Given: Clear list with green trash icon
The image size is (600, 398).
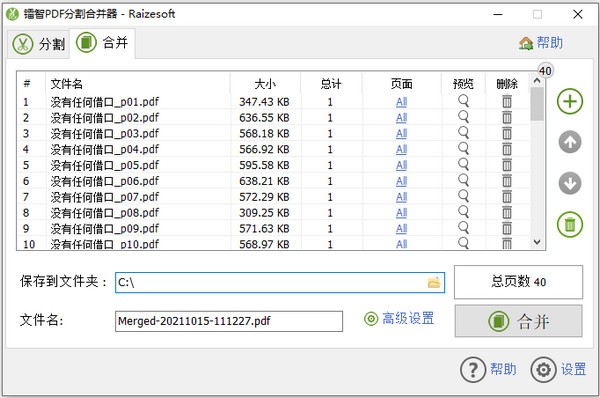Looking at the screenshot, I should pos(570,224).
